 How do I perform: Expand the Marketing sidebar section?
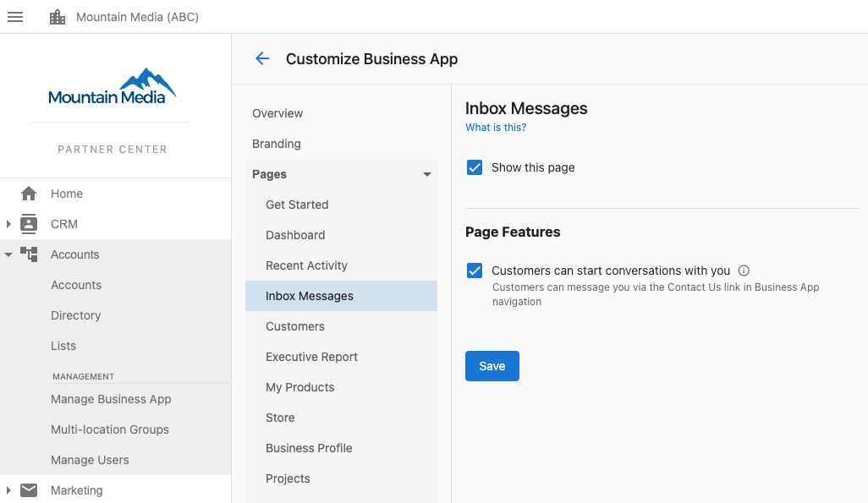8,490
